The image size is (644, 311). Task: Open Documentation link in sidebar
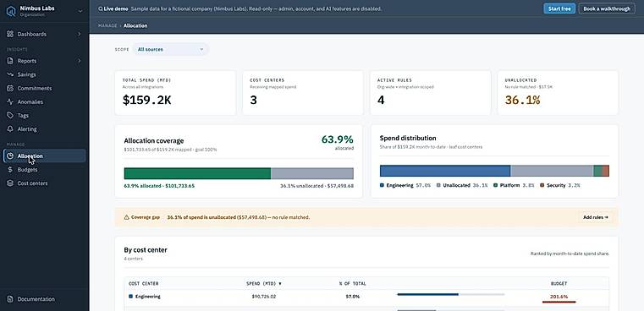44,299
